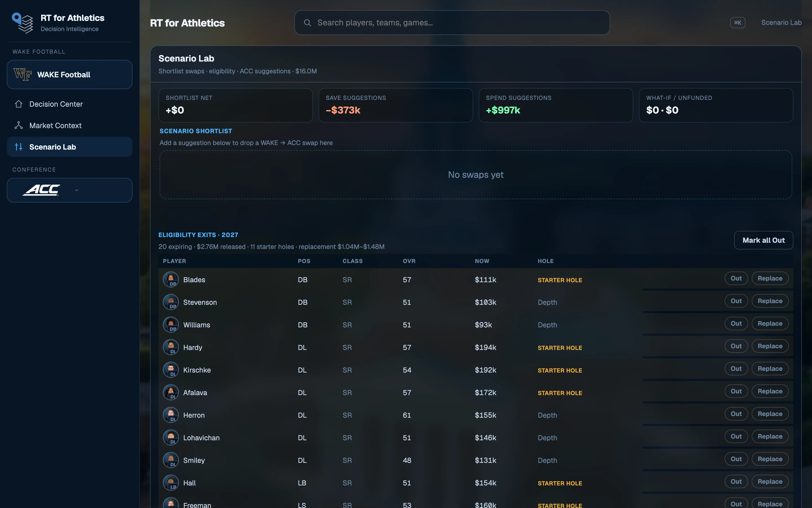812x508 pixels.
Task: Click the PLAYER column header
Action: point(175,261)
